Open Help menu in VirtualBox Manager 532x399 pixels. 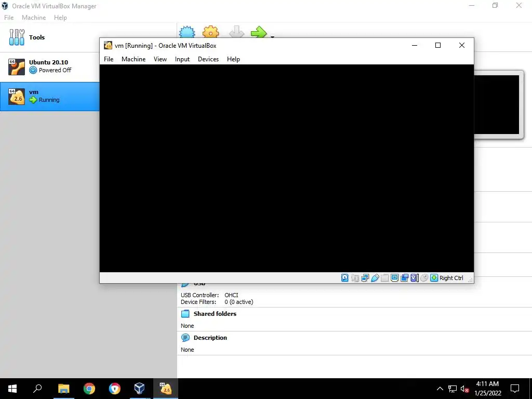tap(60, 18)
